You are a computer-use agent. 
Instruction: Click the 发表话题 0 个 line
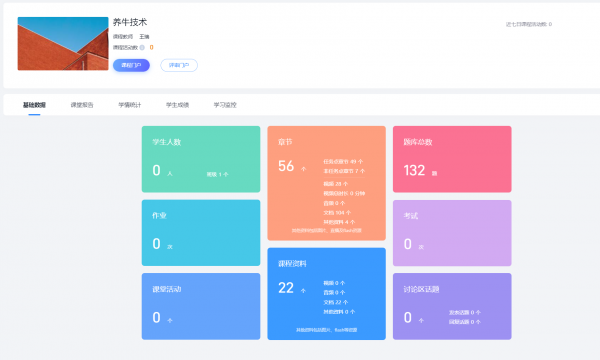tap(465, 313)
